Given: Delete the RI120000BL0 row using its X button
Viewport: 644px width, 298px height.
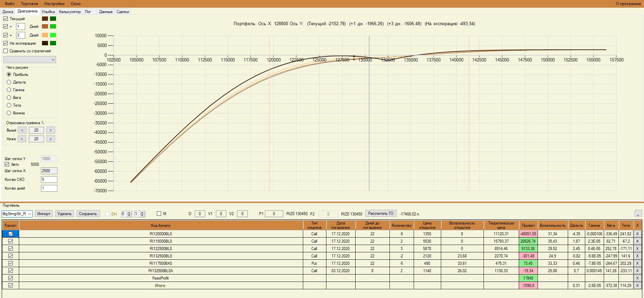Looking at the screenshot, I should tap(637, 234).
